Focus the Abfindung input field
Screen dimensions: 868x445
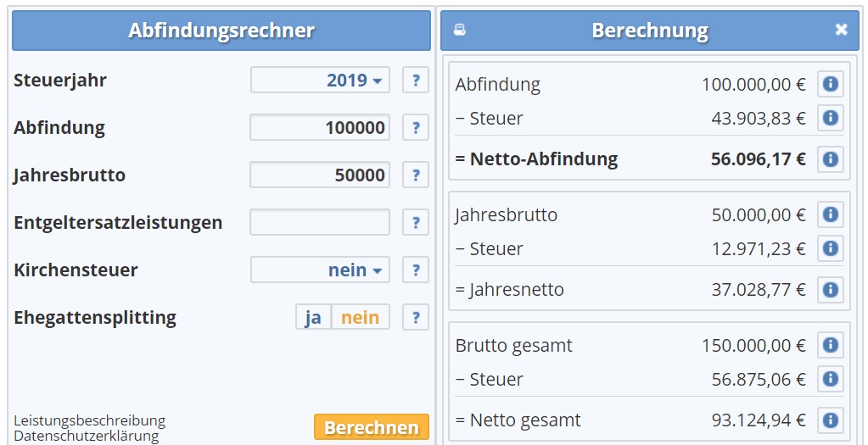(320, 128)
